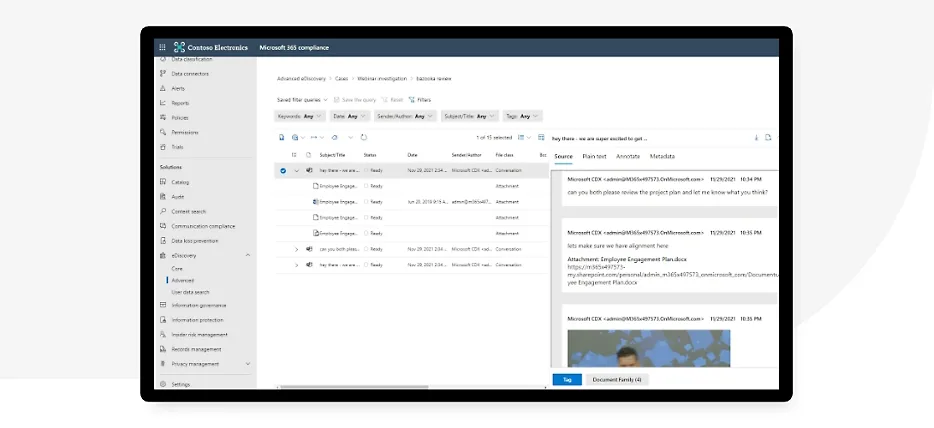The height and width of the screenshot is (428, 934).
Task: Go to Content search in sidebar
Action: point(188,211)
